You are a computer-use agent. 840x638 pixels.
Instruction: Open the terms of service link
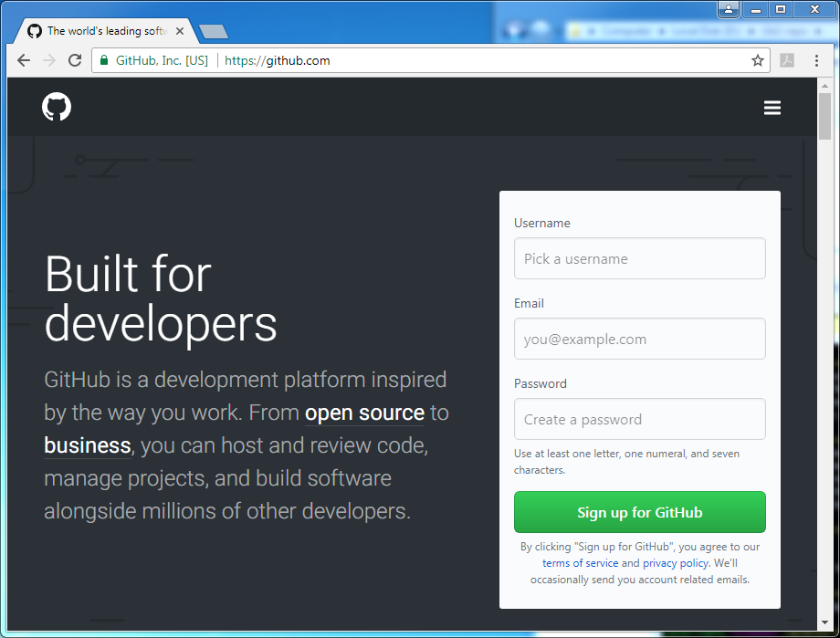[580, 563]
